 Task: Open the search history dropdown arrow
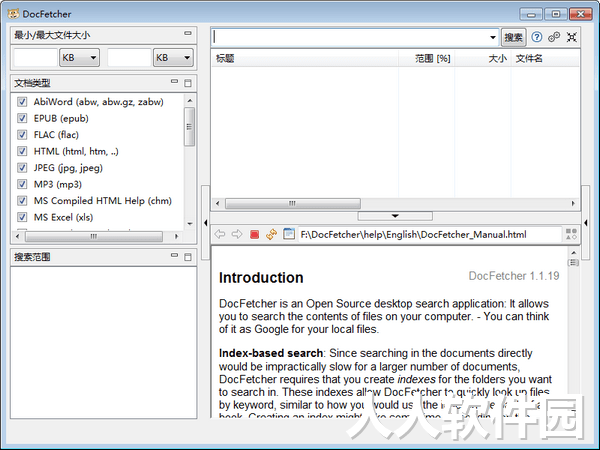pyautogui.click(x=493, y=37)
